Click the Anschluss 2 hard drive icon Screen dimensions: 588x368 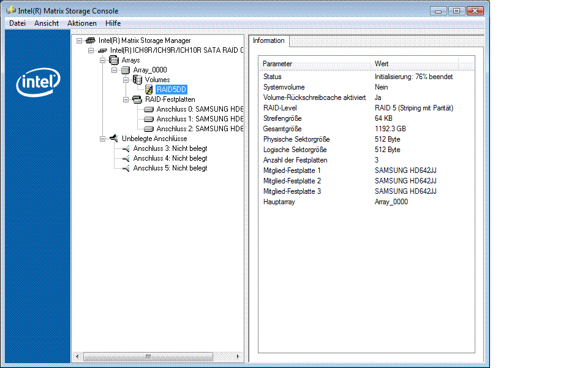[x=149, y=129]
